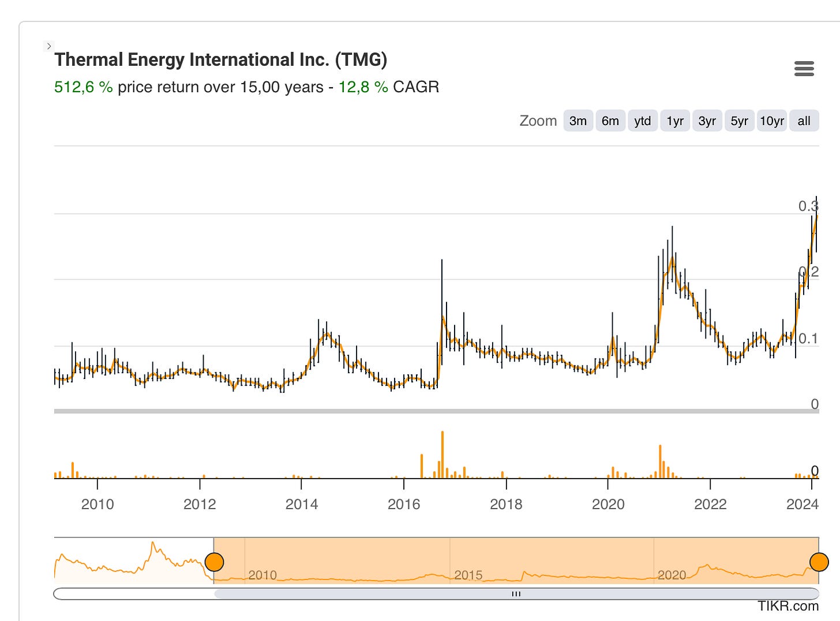Click the 2012 x-axis label

[x=200, y=504]
